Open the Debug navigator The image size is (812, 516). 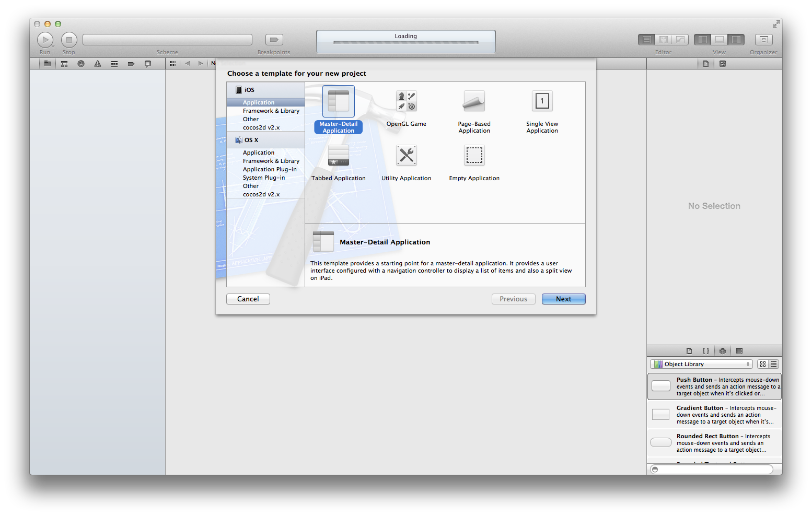point(114,64)
